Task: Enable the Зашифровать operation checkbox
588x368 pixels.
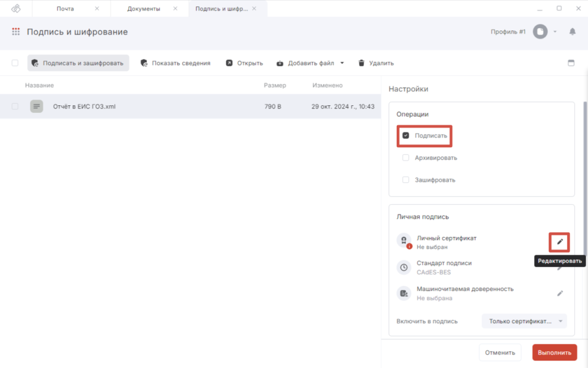Action: [x=406, y=180]
